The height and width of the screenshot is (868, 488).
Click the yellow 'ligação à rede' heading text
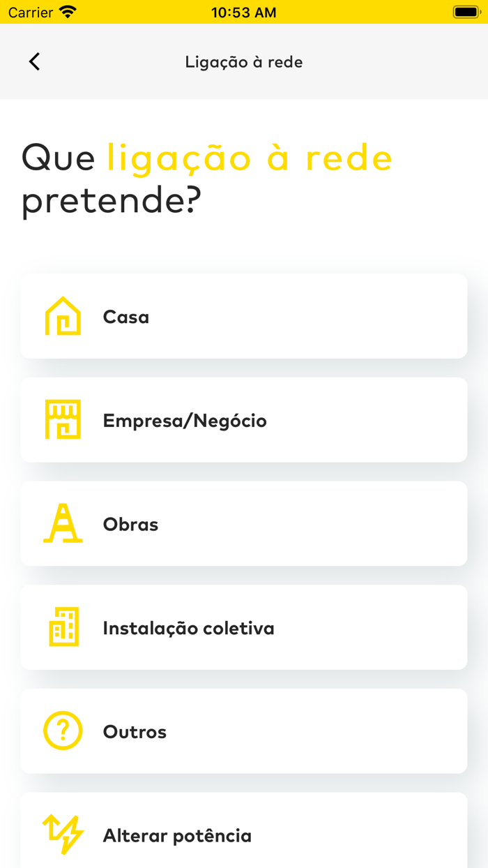click(x=249, y=158)
